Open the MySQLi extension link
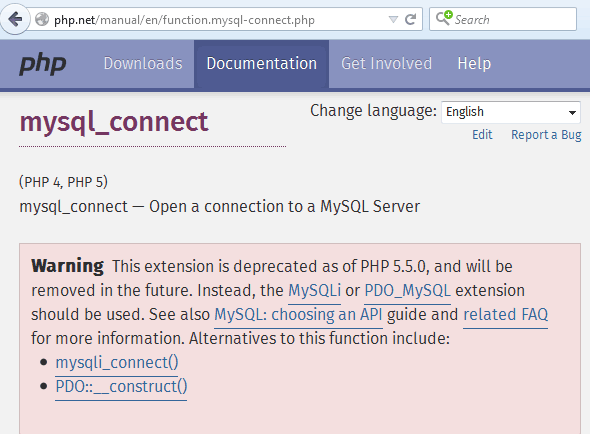 (314, 291)
